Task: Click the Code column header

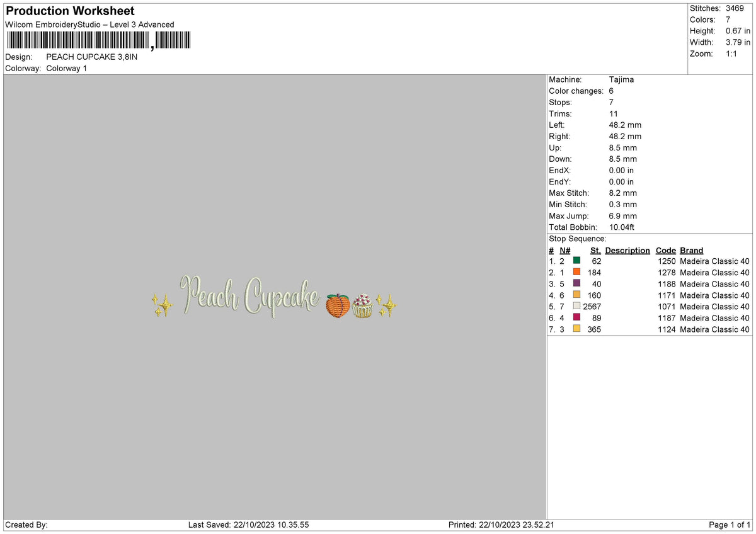Action: point(665,251)
